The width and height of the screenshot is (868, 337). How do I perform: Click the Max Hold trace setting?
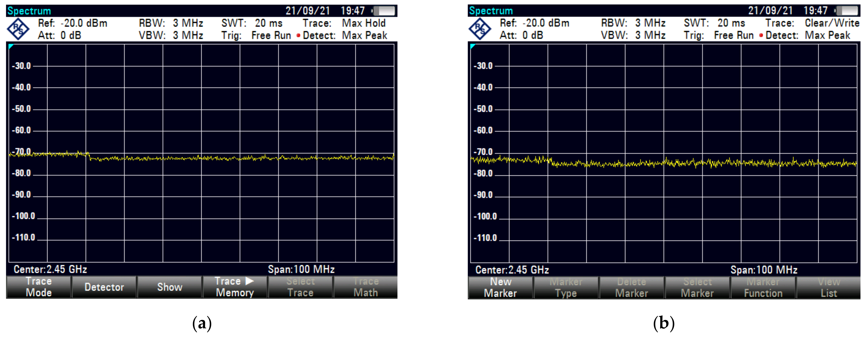pos(364,23)
